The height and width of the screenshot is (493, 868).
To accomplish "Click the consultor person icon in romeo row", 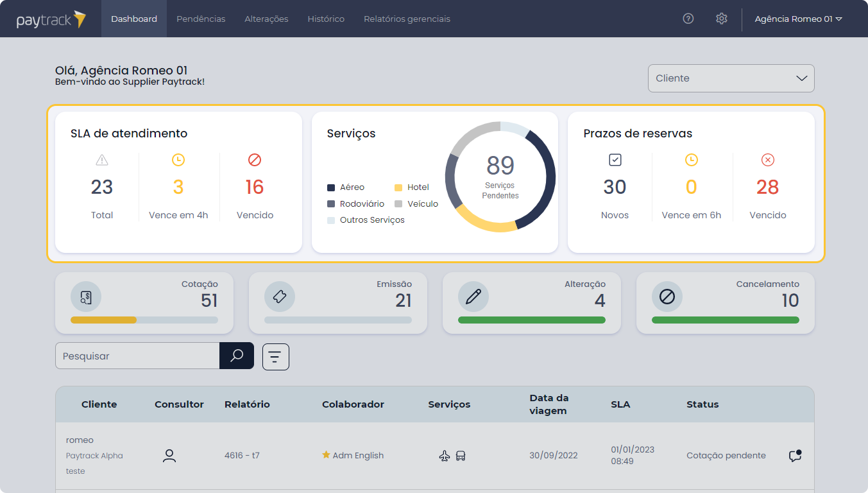I will pos(169,456).
